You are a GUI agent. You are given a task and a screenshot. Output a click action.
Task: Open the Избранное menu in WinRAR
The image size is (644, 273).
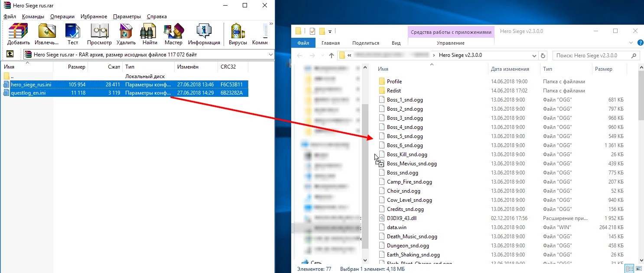point(94,16)
